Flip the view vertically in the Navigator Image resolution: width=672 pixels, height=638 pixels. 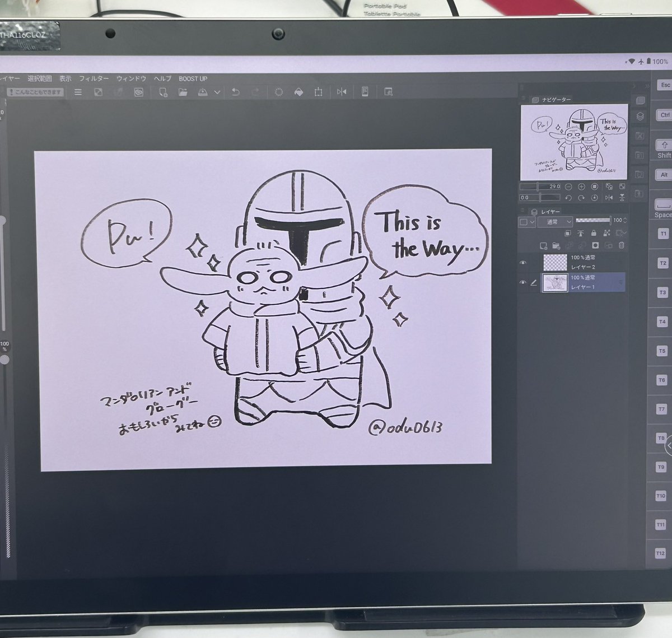tap(622, 198)
